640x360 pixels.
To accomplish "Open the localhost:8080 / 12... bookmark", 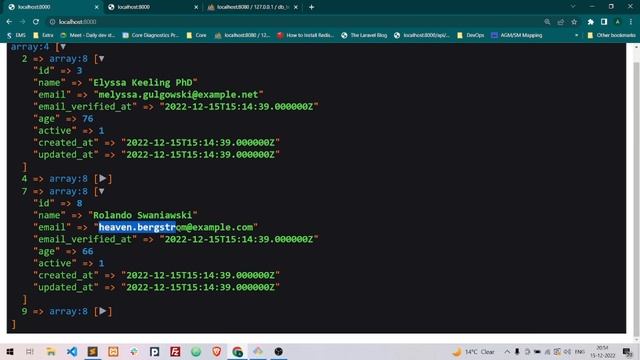I will (242, 36).
